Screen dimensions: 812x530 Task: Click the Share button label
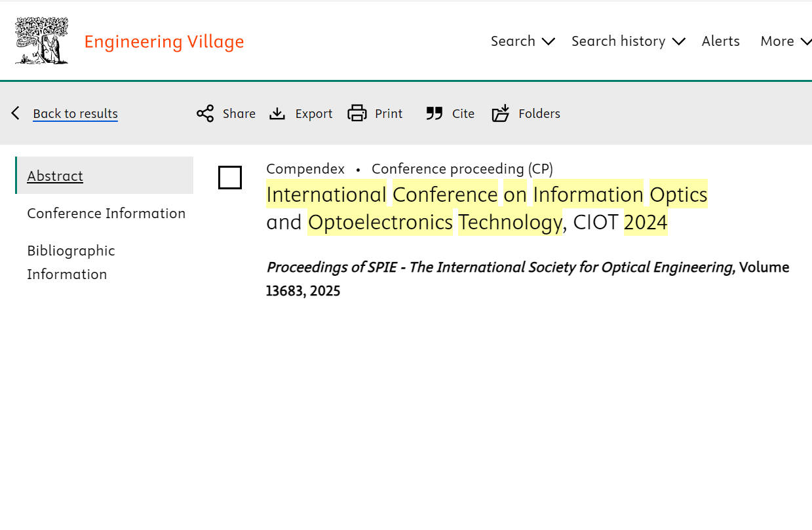pos(239,113)
